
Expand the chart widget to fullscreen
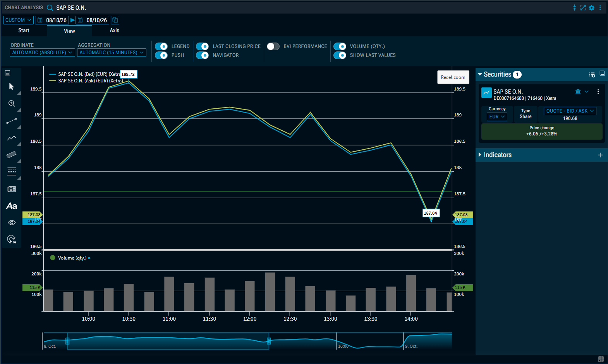click(x=583, y=8)
